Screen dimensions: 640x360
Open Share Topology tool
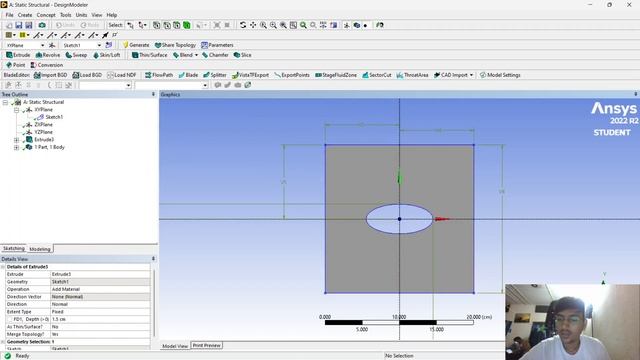175,45
